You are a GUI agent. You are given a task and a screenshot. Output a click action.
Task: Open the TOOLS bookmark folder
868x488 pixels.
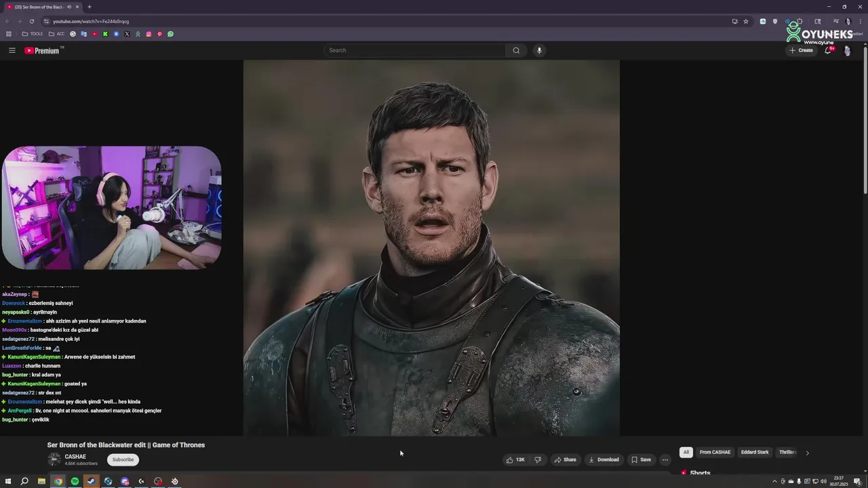(33, 34)
